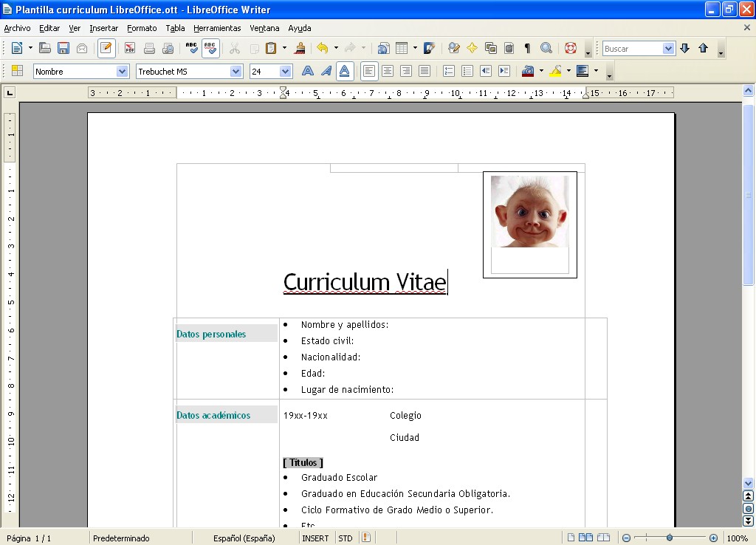
Task: Open the Formato menu
Action: (x=142, y=29)
